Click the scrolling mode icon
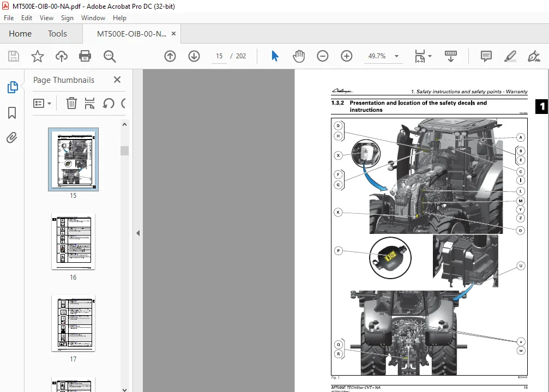 451,56
